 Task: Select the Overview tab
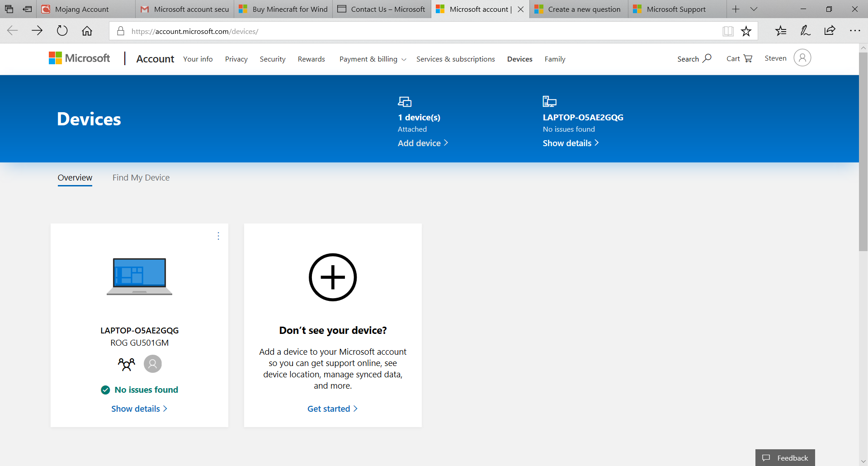tap(75, 178)
